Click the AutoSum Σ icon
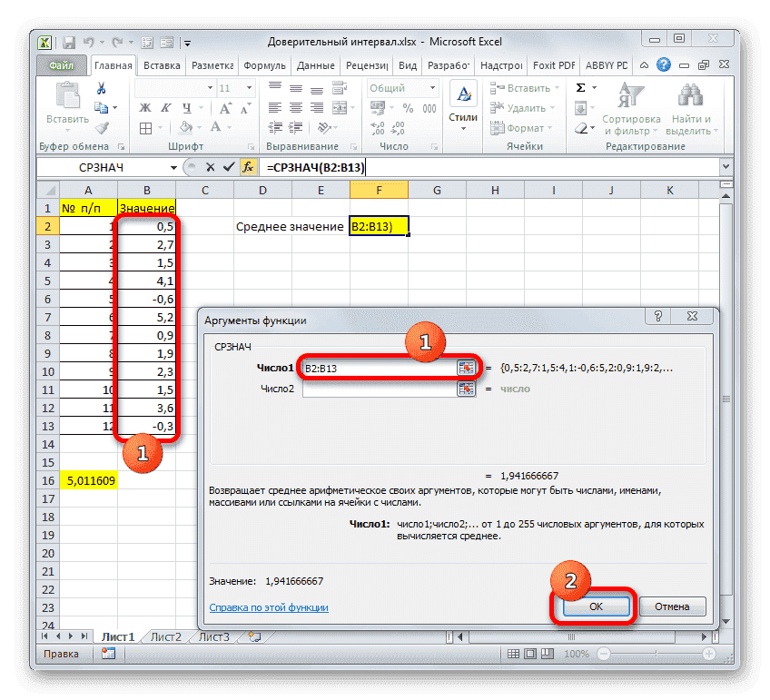Viewport: 770px width, 700px height. pos(581,88)
